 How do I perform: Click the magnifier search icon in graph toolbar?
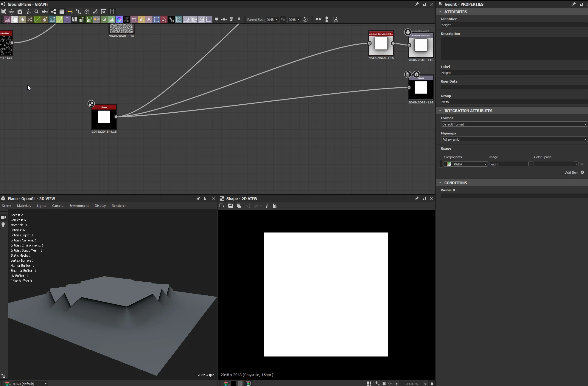click(36, 12)
